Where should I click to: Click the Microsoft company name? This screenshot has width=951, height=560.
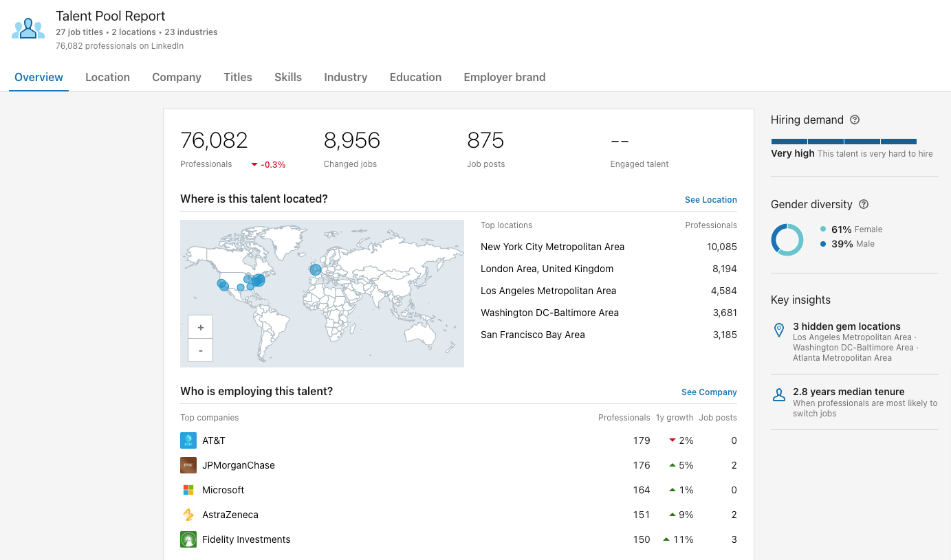click(223, 490)
